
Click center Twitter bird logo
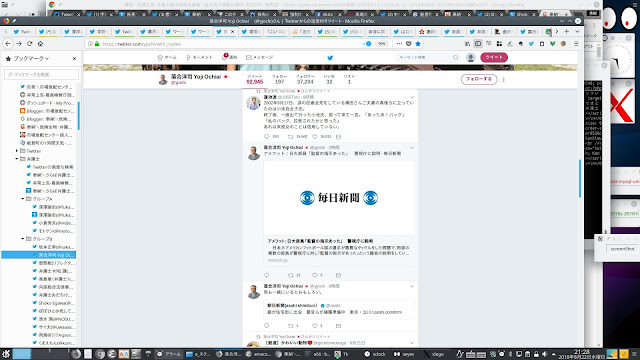(x=330, y=58)
